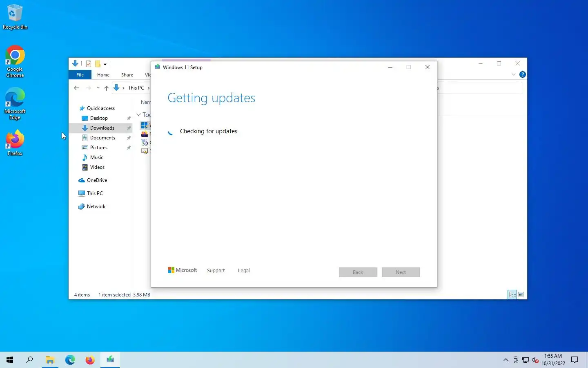Select the Windows logo file in Explorer list
The image size is (588, 368).
145,126
